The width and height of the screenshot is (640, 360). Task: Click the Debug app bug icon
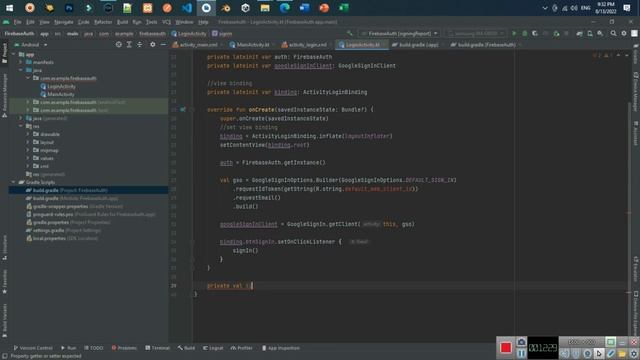coord(524,33)
